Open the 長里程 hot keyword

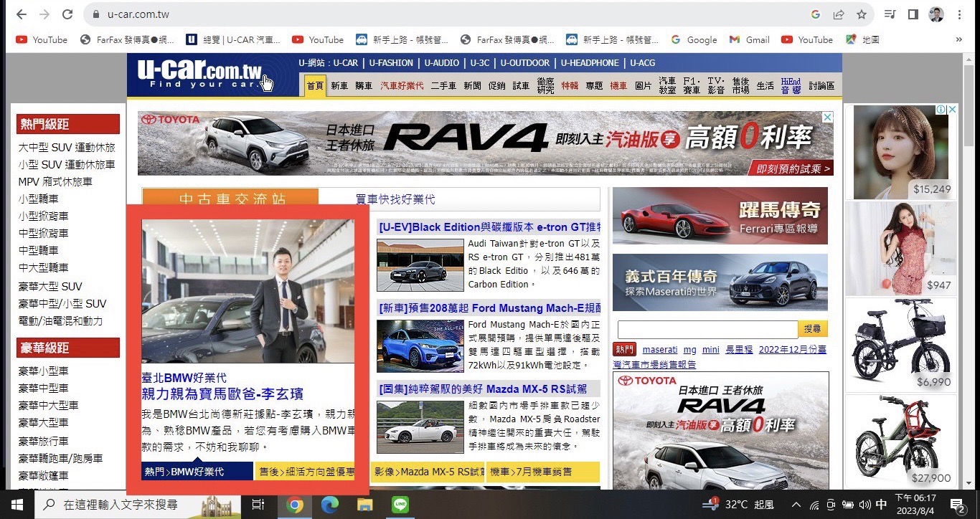point(739,350)
